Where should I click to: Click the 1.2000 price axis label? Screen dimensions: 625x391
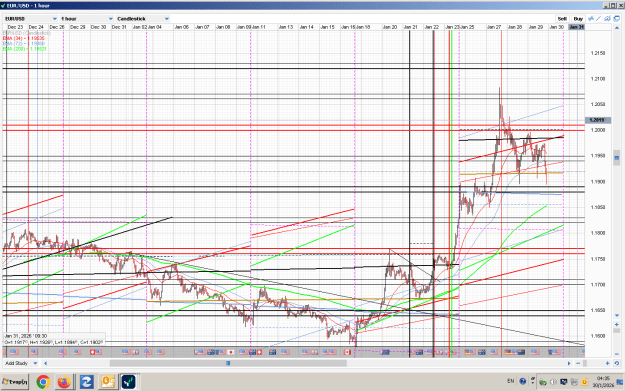(598, 130)
